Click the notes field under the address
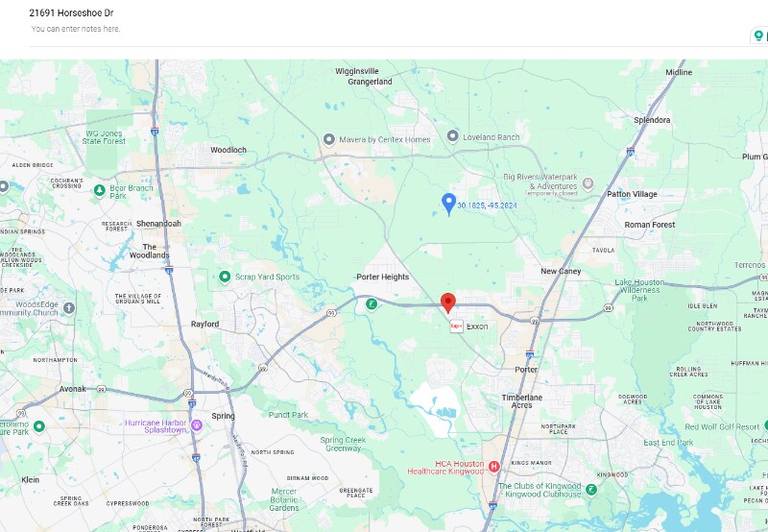Viewport: 768px width, 532px height. coord(76,29)
